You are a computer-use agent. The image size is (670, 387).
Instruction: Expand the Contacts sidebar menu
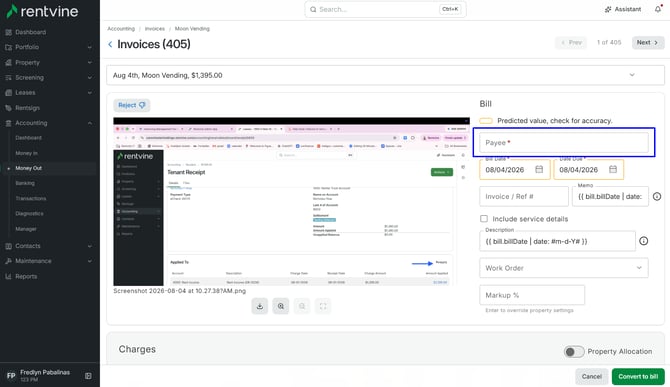click(x=49, y=246)
